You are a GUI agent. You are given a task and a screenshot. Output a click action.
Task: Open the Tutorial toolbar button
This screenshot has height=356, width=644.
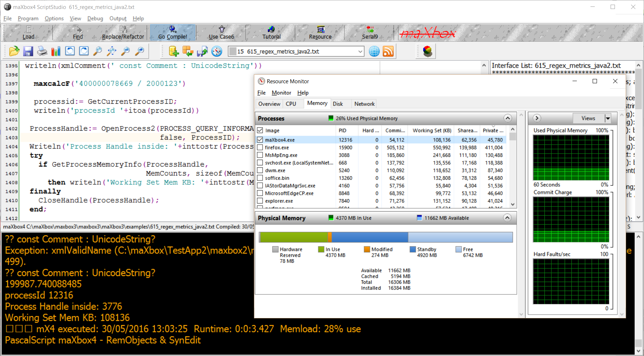[x=271, y=33]
